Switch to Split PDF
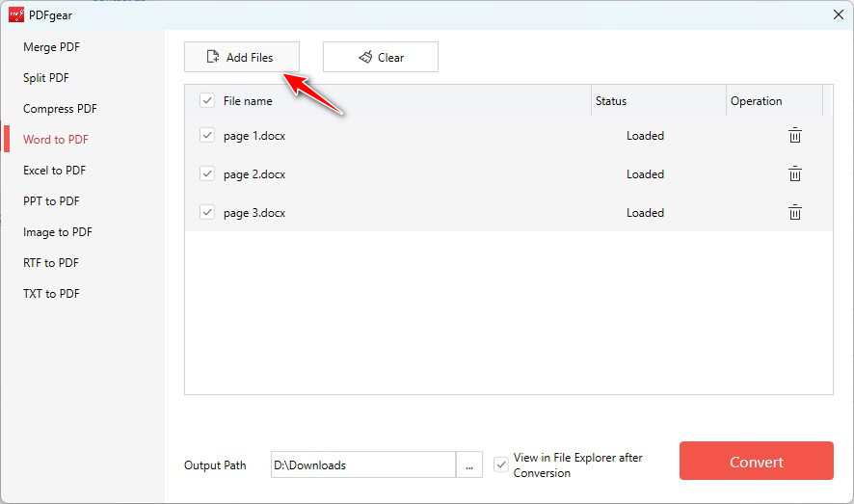This screenshot has width=854, height=504. tap(46, 78)
